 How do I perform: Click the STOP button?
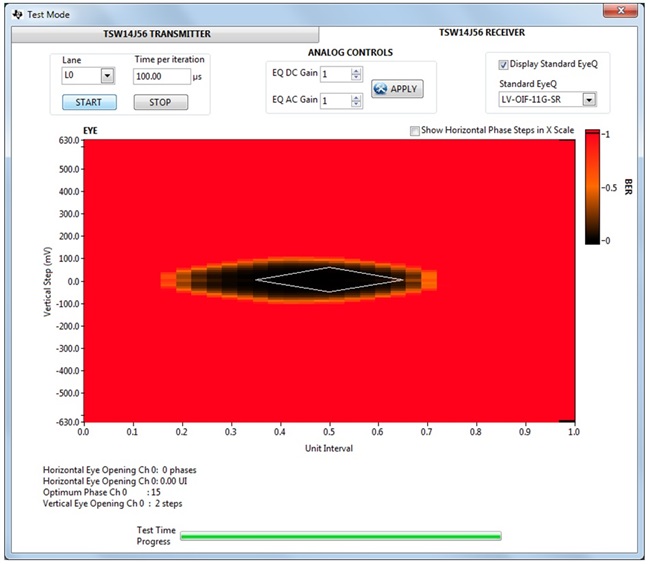pyautogui.click(x=160, y=102)
